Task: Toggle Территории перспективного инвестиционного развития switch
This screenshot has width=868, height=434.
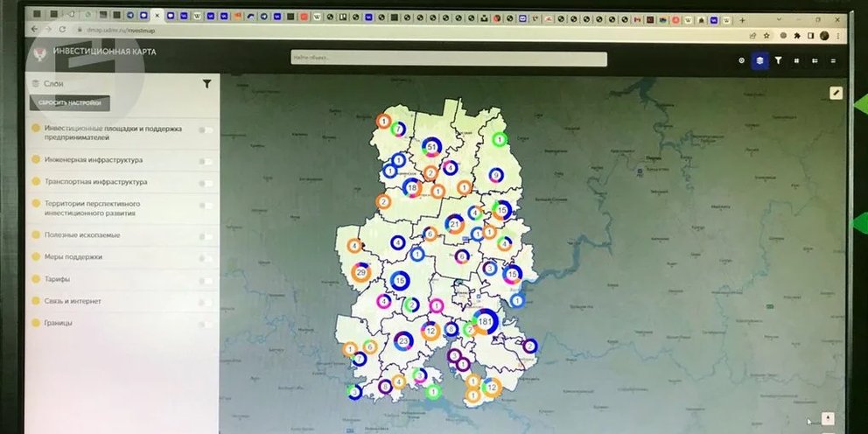Action: [206, 206]
